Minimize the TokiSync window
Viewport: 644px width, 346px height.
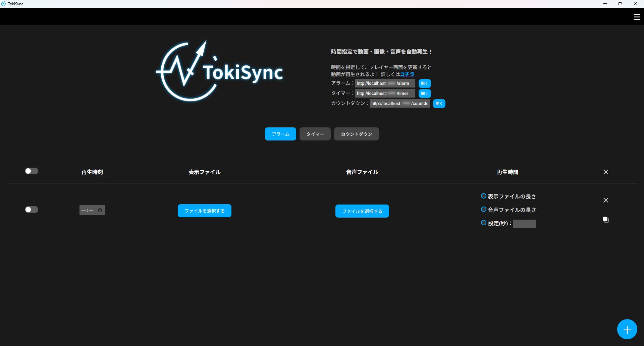coord(605,4)
